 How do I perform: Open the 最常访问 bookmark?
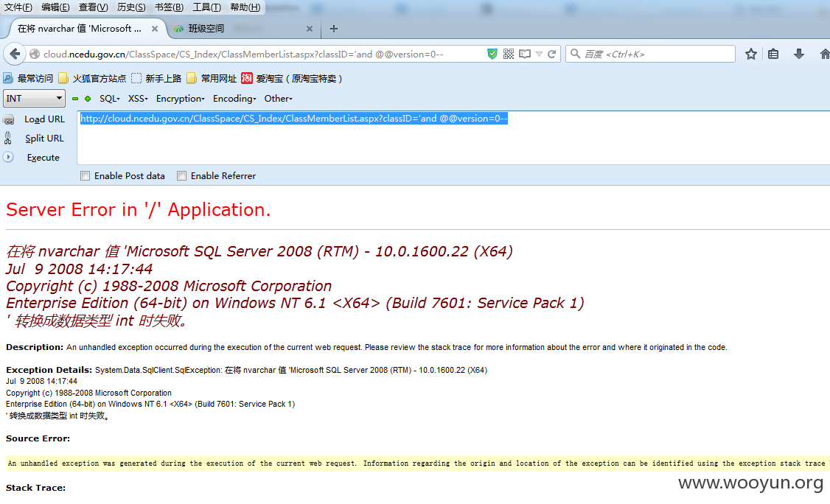click(29, 78)
